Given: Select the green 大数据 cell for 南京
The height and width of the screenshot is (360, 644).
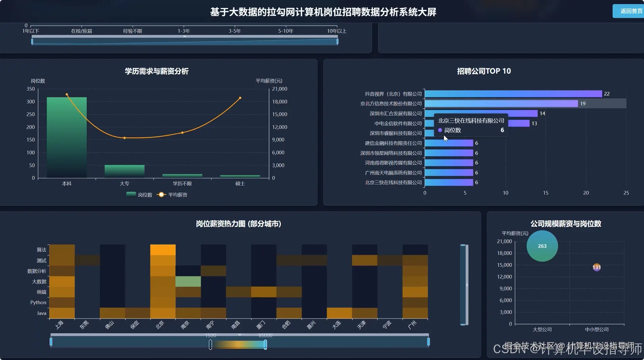Looking at the screenshot, I should pos(188,281).
